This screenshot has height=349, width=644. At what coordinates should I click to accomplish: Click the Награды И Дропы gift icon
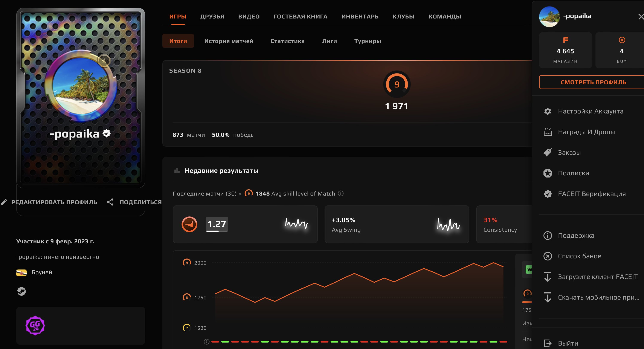[548, 132]
